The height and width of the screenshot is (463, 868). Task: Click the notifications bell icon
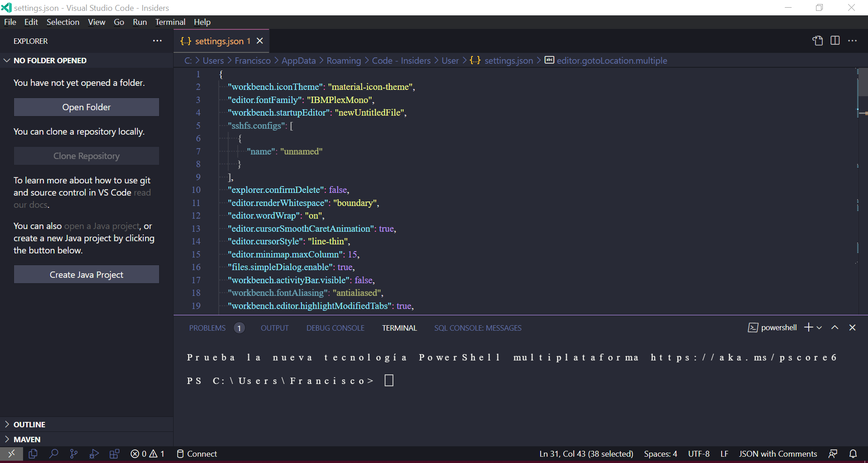853,454
